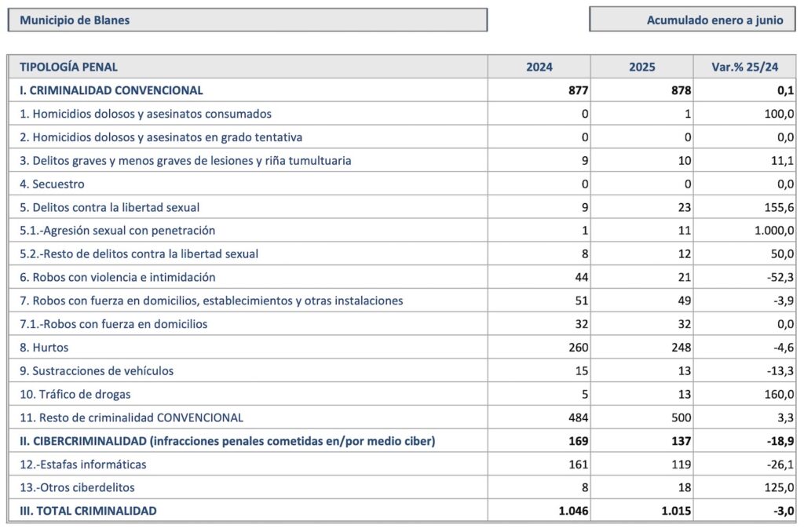Click the 2025 value 18 for otros ciberdelitos
Screen dimensions: 804x532
(x=685, y=488)
